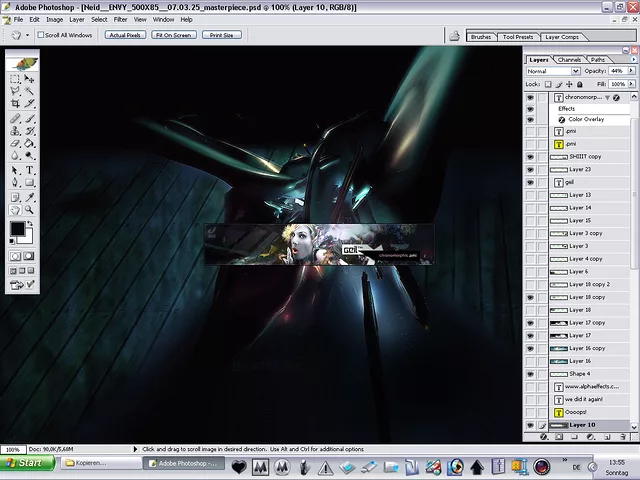Open the Windows Start button

pos(27,463)
